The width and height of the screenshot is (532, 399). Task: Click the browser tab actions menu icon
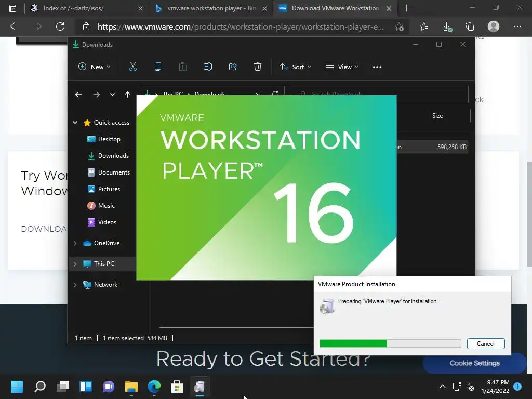point(12,8)
